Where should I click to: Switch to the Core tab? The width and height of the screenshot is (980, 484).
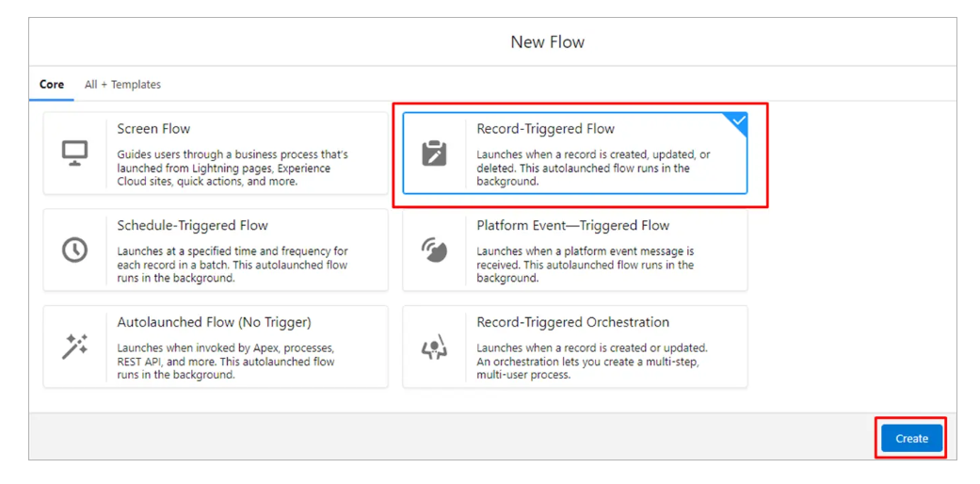point(52,85)
